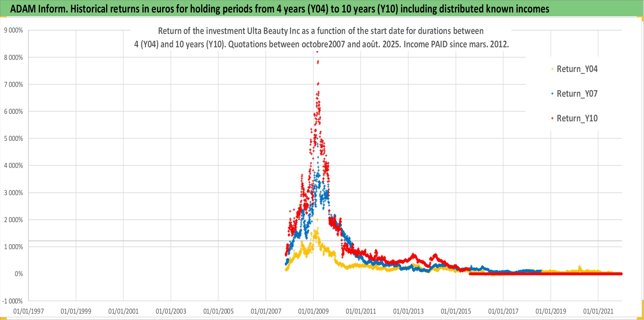Viewport: 644px width, 320px height.
Task: Select the 3 000% y-axis label
Action: pyautogui.click(x=13, y=193)
